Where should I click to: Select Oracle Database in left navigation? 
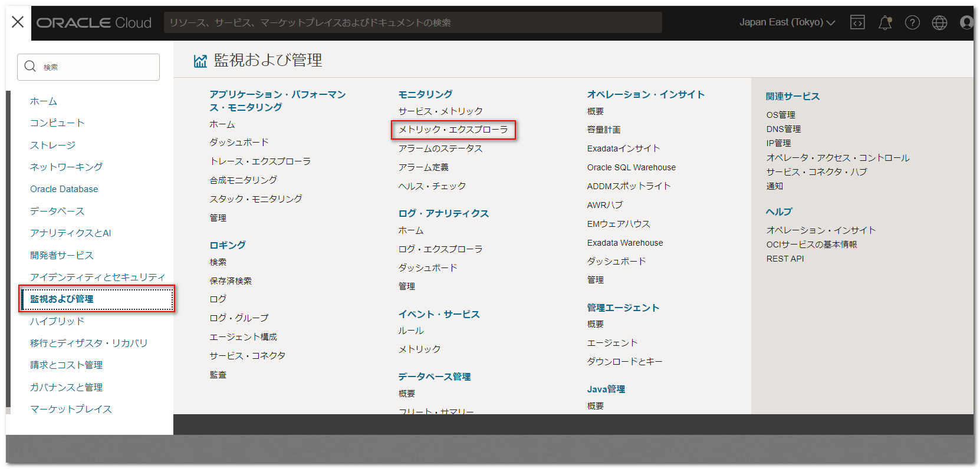pos(64,189)
